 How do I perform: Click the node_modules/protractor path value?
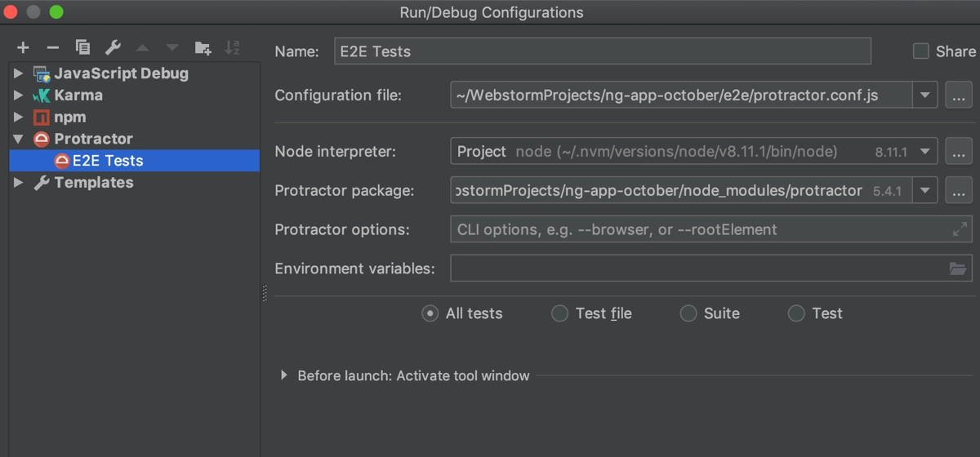pos(660,191)
